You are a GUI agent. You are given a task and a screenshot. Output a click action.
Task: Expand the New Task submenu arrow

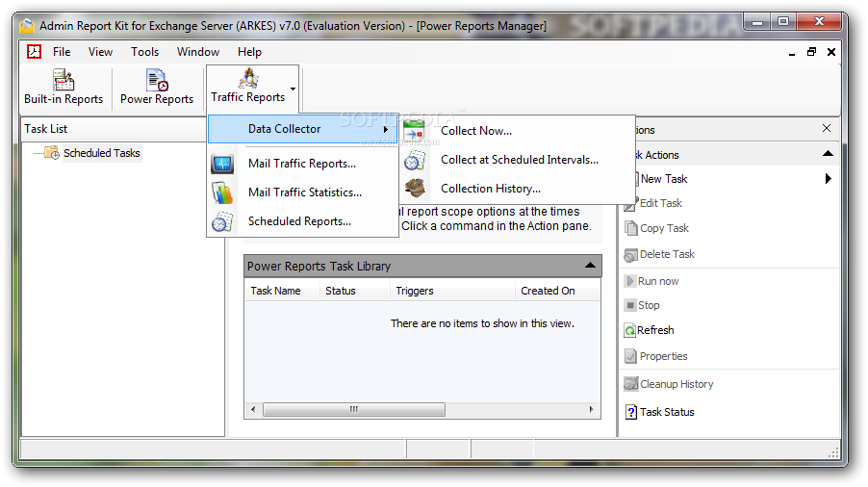829,179
